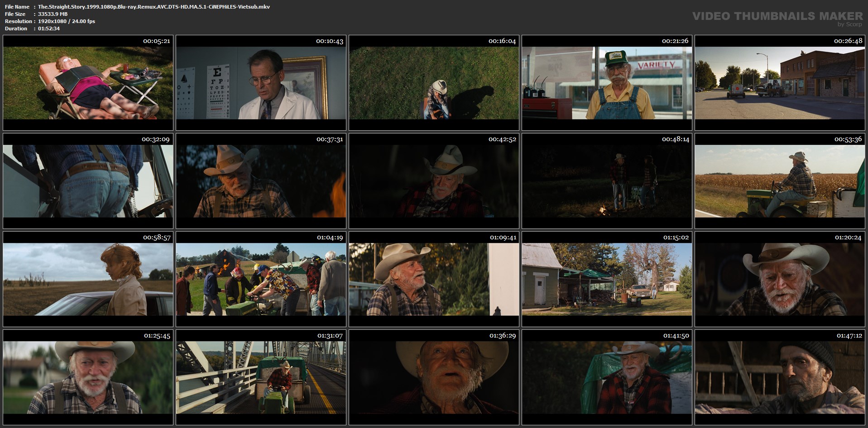Open the farmhouse yard thumbnail 01:15:02
868x428 pixels.
click(607, 279)
